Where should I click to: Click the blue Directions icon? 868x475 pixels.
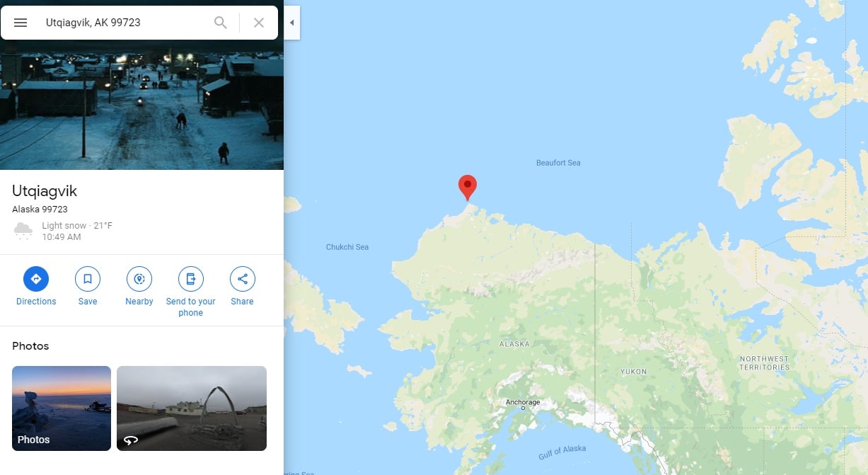(36, 279)
